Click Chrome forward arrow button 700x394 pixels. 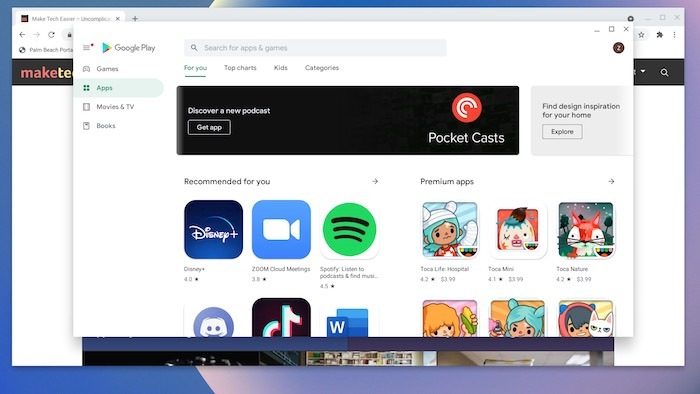pyautogui.click(x=37, y=34)
